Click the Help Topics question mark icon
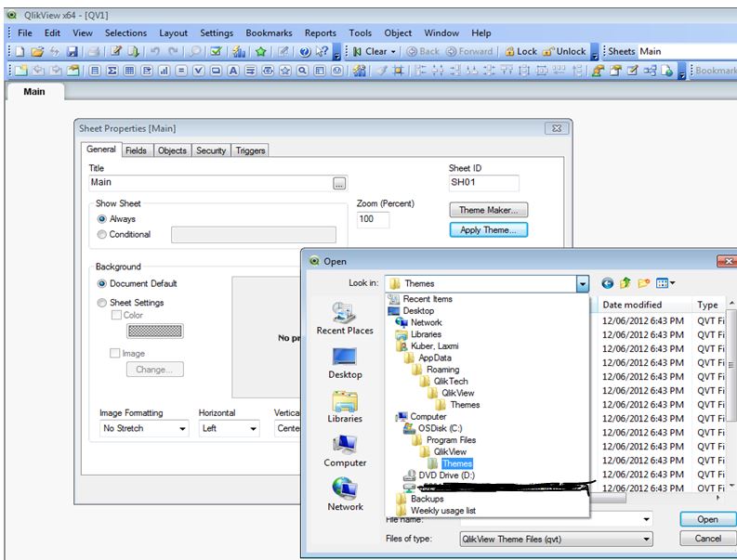The image size is (737, 560). tap(305, 52)
